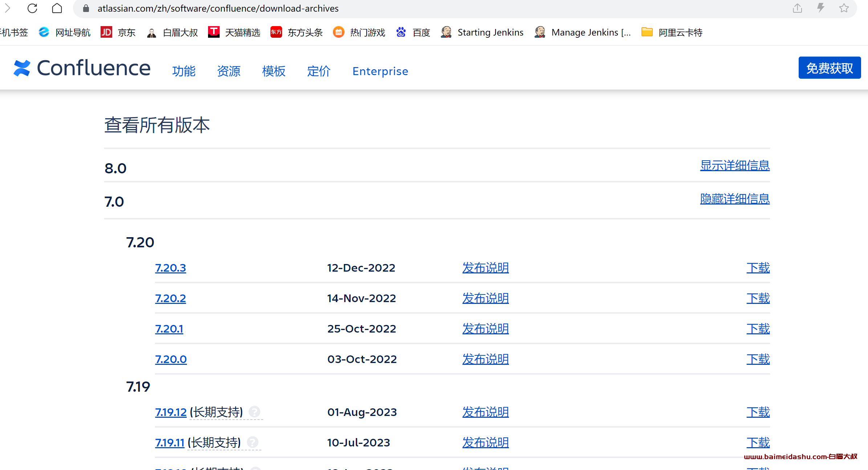Open the 百度 bookmark

pyautogui.click(x=413, y=32)
